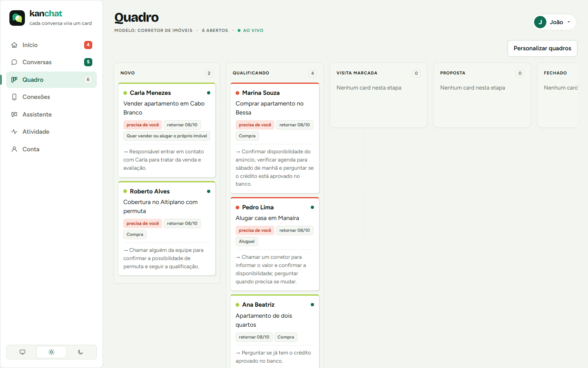This screenshot has height=368, width=588.
Task: Click the unread dot on Roberto Alves card
Action: click(x=209, y=191)
